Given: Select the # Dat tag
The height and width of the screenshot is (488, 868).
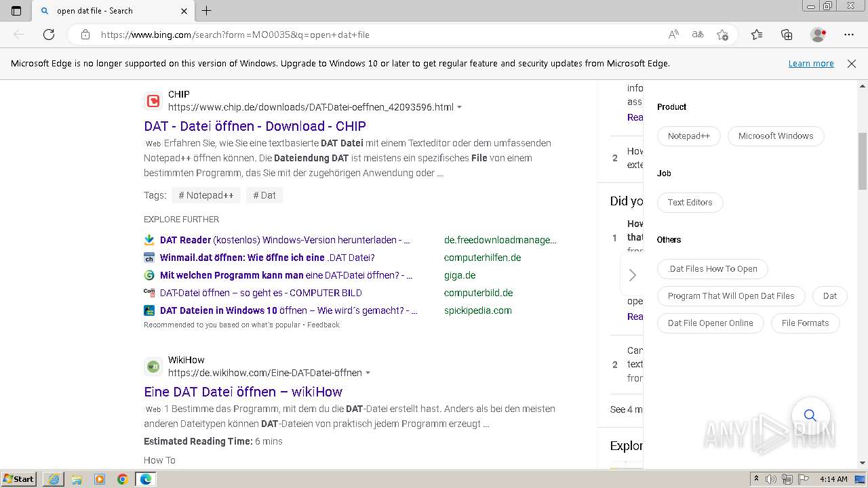Looking at the screenshot, I should pyautogui.click(x=264, y=195).
